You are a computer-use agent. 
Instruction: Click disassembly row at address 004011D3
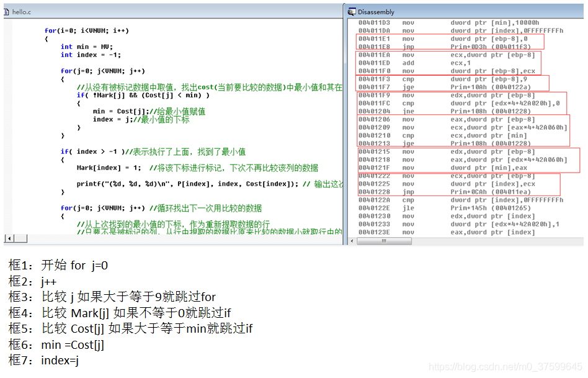pos(449,23)
